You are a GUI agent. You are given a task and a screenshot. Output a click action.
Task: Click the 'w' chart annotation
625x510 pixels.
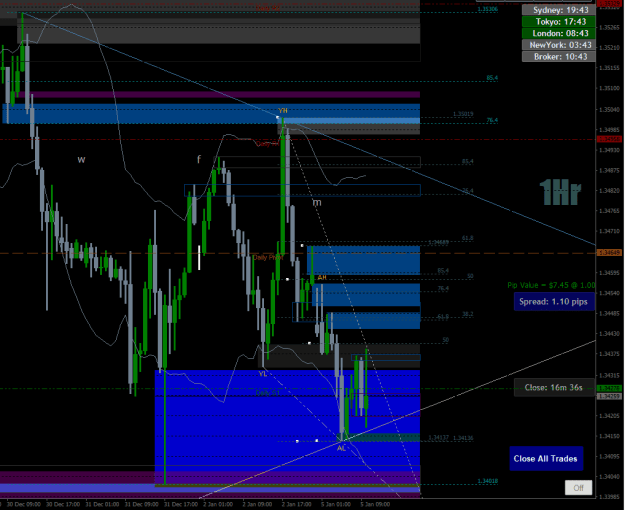tap(81, 159)
